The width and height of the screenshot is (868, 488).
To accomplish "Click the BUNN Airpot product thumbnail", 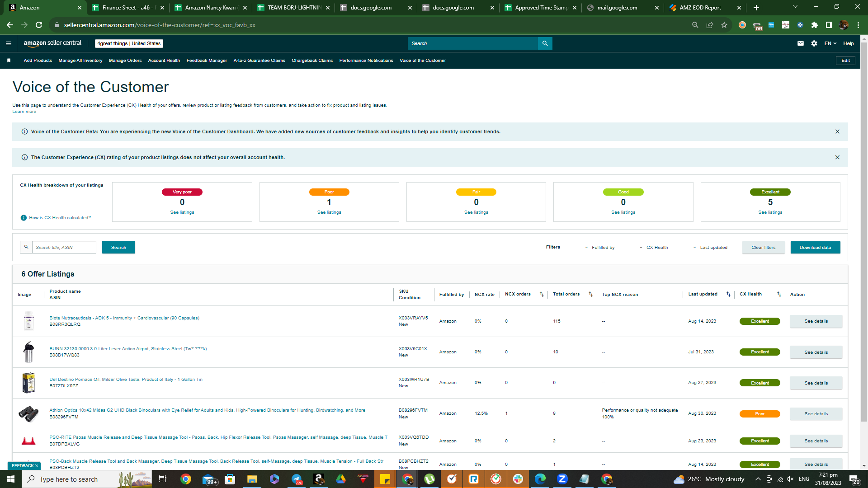I will 28,352.
